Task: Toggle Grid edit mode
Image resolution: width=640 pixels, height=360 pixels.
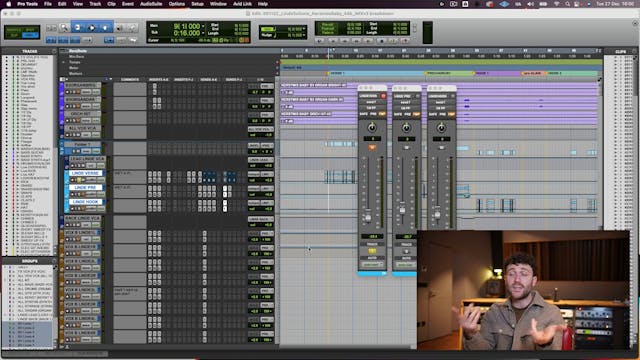Action: click(31, 35)
